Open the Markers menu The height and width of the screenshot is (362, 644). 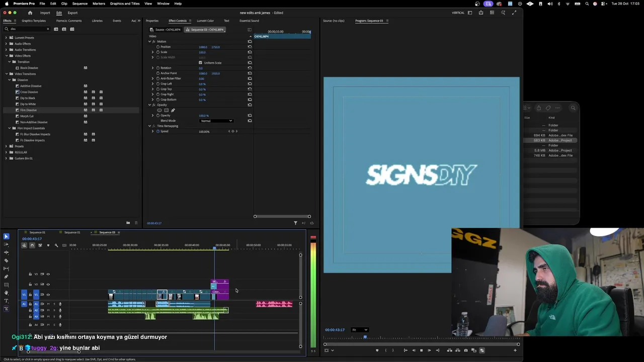pyautogui.click(x=99, y=4)
